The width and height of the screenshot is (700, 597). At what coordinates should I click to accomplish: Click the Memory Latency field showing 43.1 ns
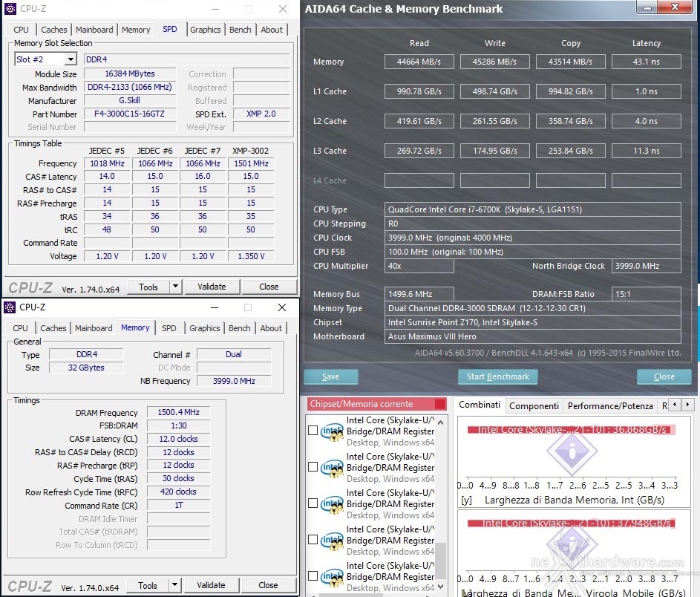[646, 62]
